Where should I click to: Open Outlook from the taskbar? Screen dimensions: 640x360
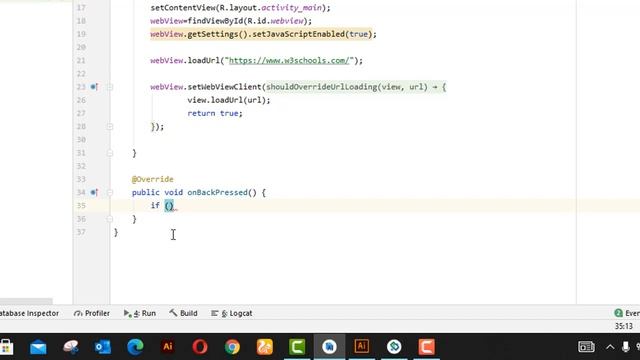point(102,347)
